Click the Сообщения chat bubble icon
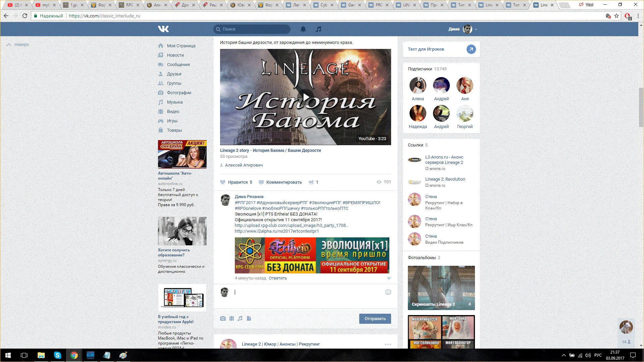 161,64
